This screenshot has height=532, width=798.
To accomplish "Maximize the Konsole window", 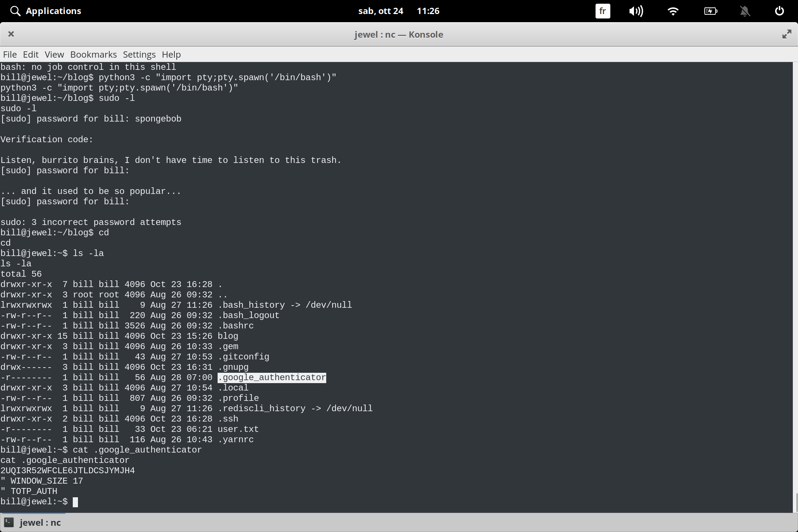I will click(787, 34).
